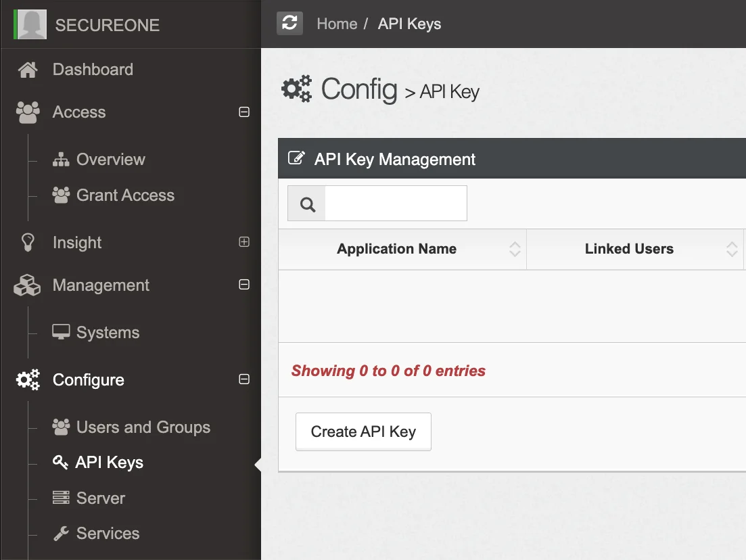Click the Configure menu label
This screenshot has height=560, width=746.
pos(89,379)
